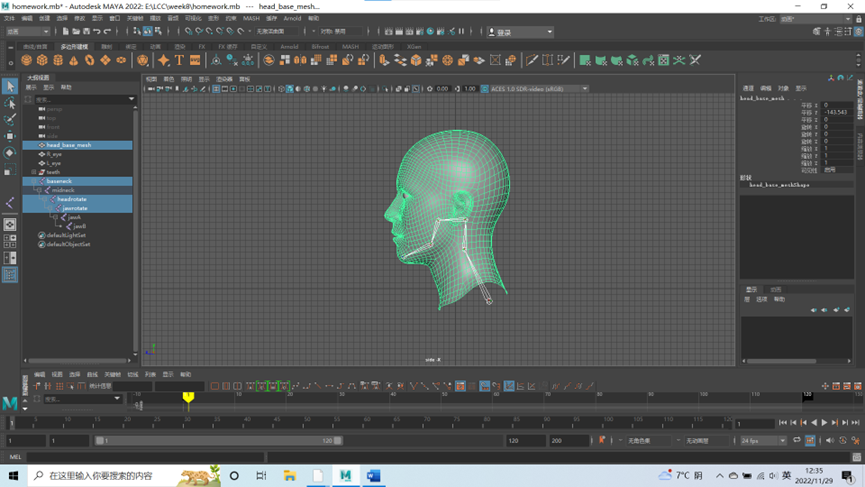
Task: Go to the end of playback range
Action: point(856,423)
